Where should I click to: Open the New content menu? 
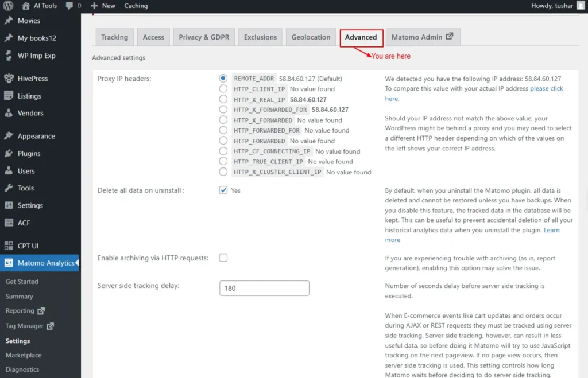click(x=103, y=6)
